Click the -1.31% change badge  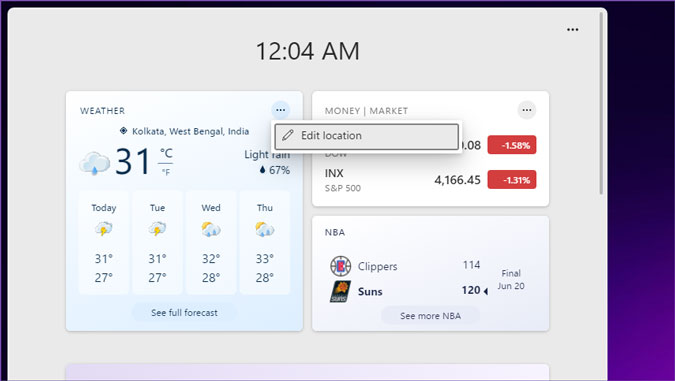tap(512, 180)
